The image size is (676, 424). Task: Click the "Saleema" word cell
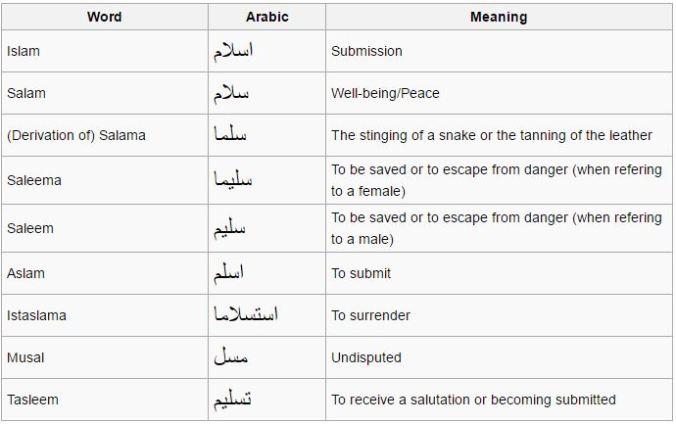tap(31, 181)
